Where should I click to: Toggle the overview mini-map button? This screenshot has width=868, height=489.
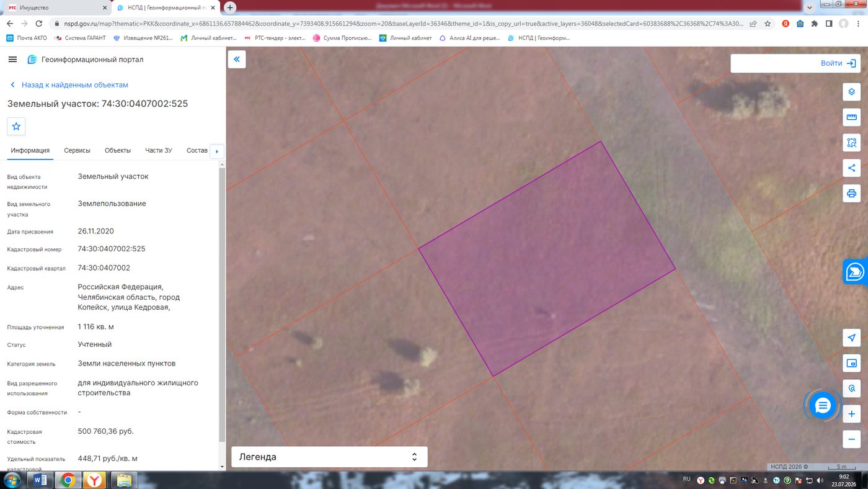coord(852,363)
